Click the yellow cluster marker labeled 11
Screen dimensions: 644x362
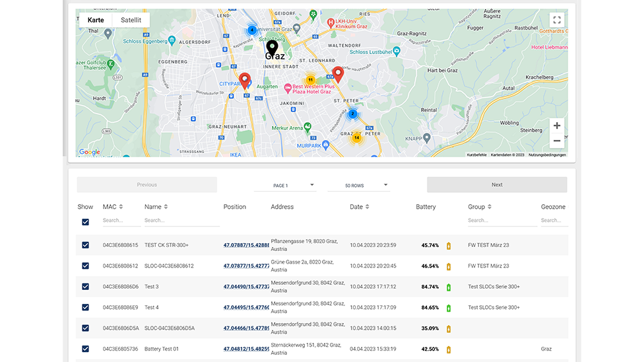[x=310, y=80]
